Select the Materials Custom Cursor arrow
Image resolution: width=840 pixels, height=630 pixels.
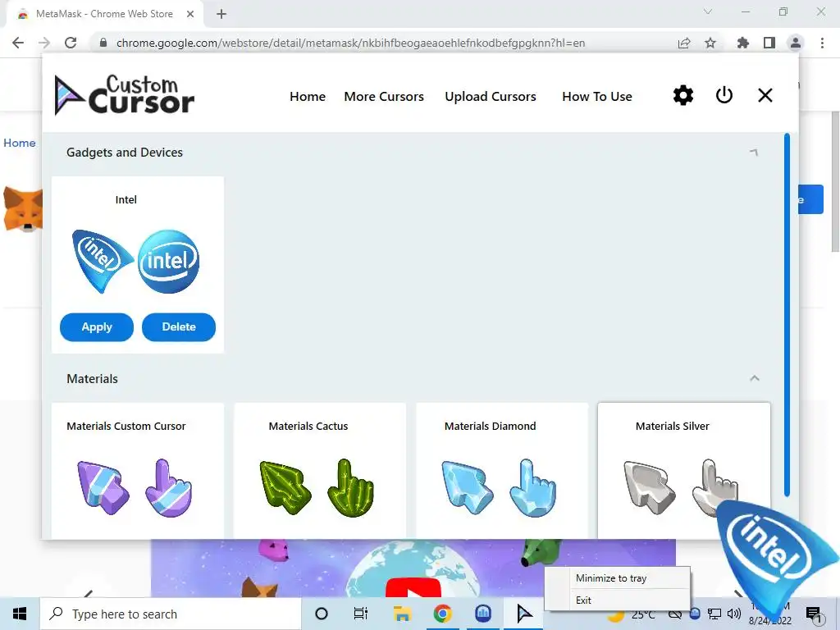tap(103, 487)
